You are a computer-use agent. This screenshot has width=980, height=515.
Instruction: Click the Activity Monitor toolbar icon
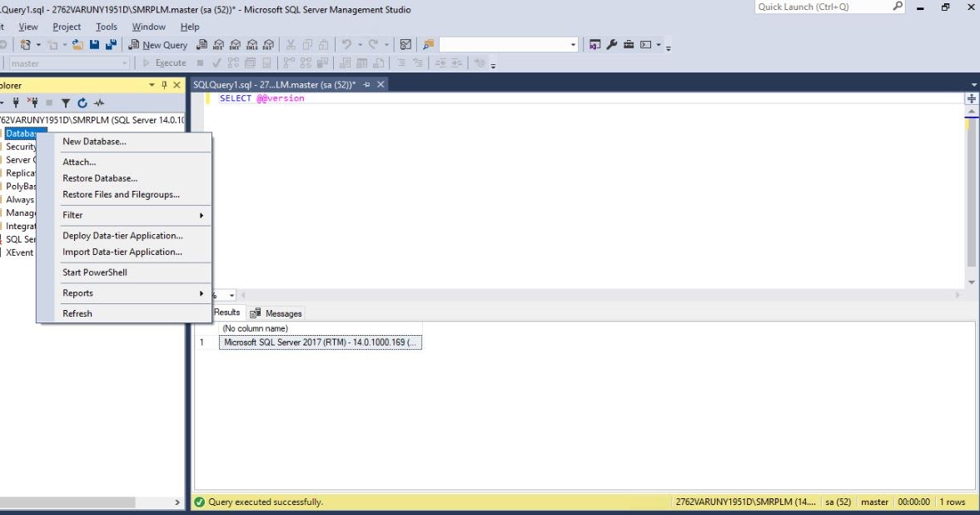[405, 45]
